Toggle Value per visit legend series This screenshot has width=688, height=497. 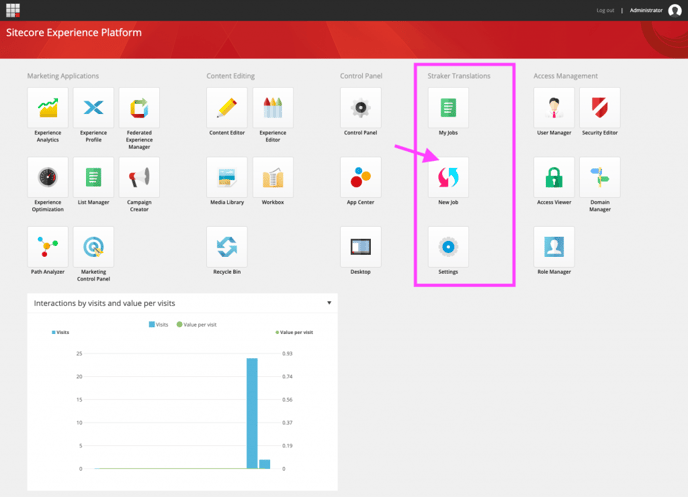(x=197, y=325)
